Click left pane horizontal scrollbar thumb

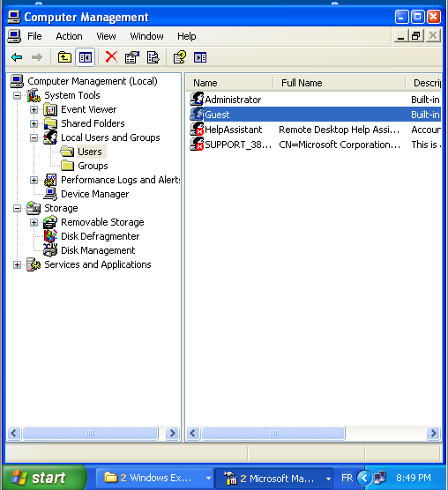tap(90, 433)
